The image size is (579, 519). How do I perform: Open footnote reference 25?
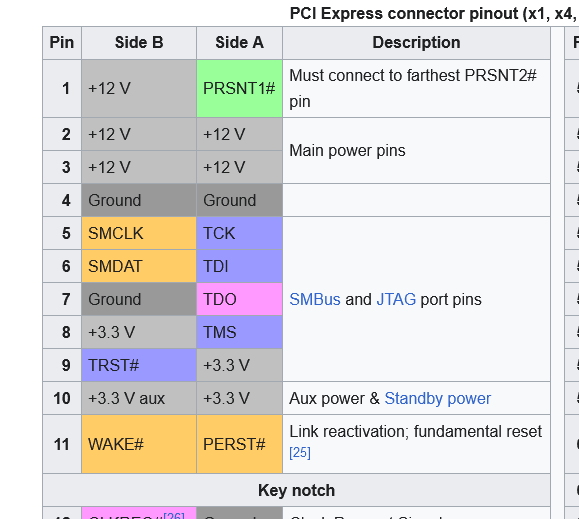300,453
